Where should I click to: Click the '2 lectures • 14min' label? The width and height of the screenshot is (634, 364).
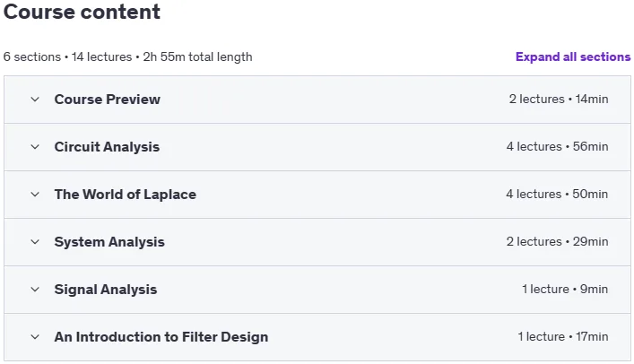559,100
